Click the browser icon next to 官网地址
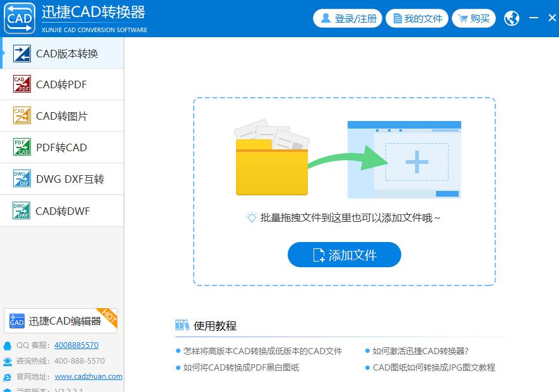 [x=6, y=376]
